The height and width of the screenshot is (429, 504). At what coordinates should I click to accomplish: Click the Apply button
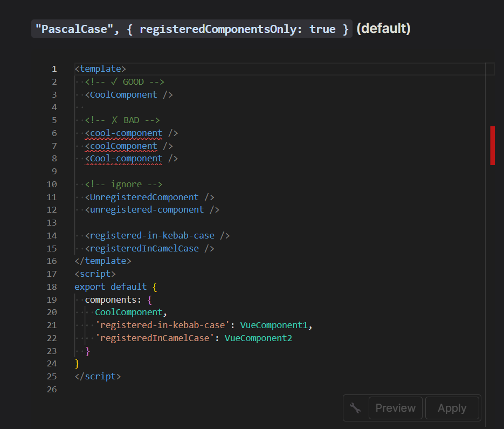(452, 408)
